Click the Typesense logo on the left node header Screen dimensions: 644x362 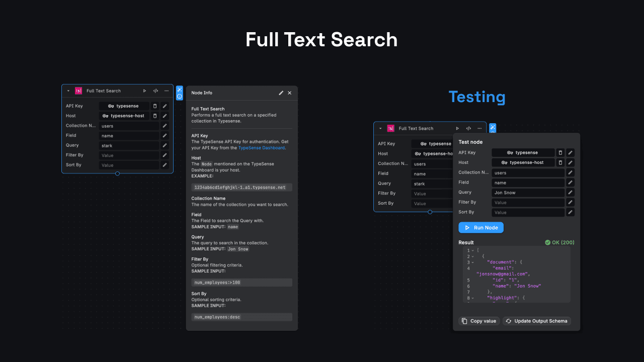point(78,91)
